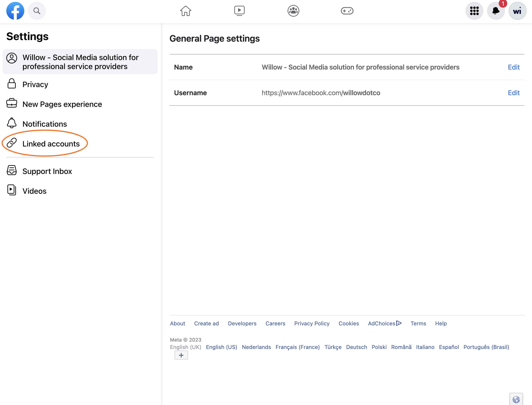Switch language to Español
Viewport: 532px width, 405px height.
tap(449, 347)
